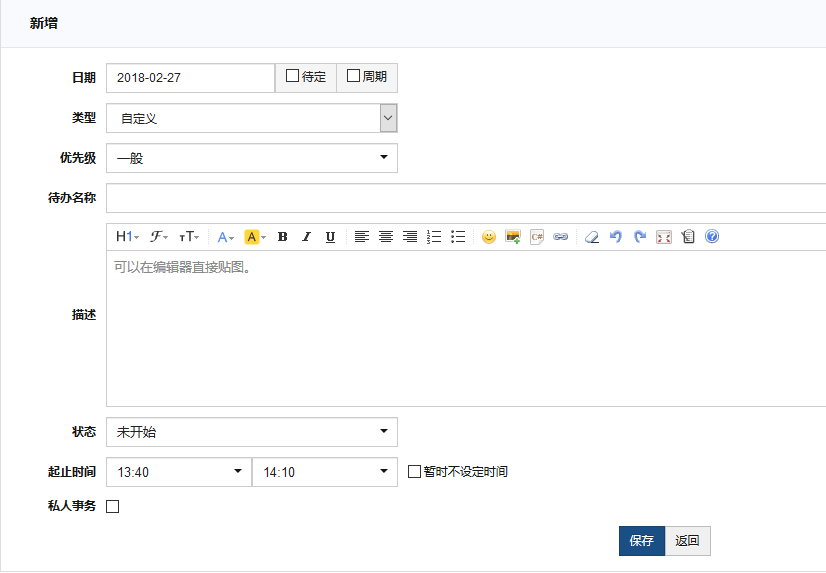Insert an image into description
Screen dimensions: 826x573
click(x=513, y=237)
